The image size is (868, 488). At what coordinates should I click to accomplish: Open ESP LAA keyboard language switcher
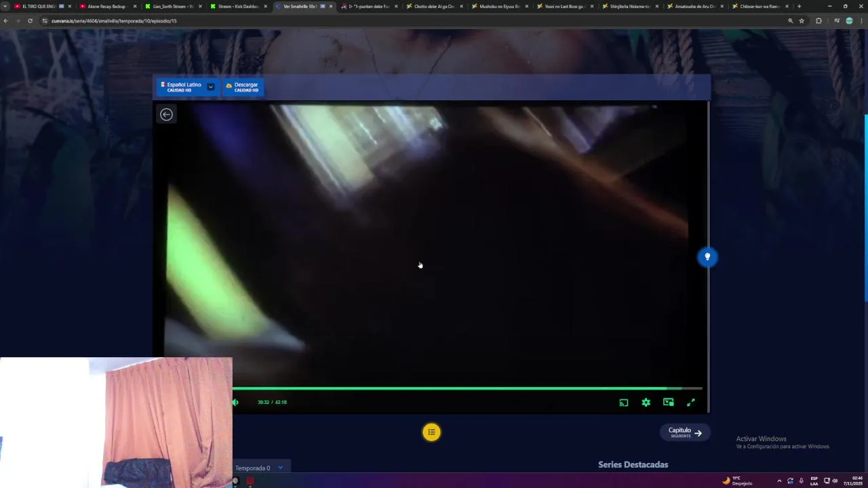click(x=814, y=481)
